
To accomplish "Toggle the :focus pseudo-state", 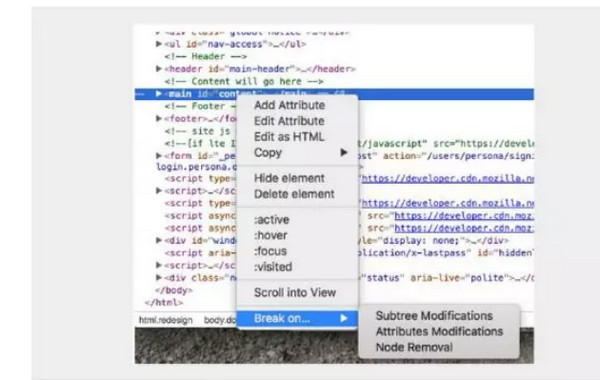I will (x=270, y=251).
